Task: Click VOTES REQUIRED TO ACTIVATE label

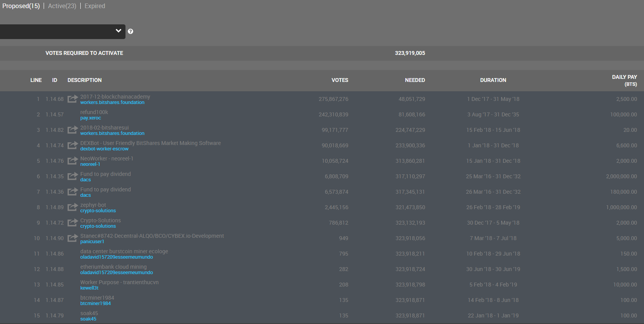Action: point(84,53)
